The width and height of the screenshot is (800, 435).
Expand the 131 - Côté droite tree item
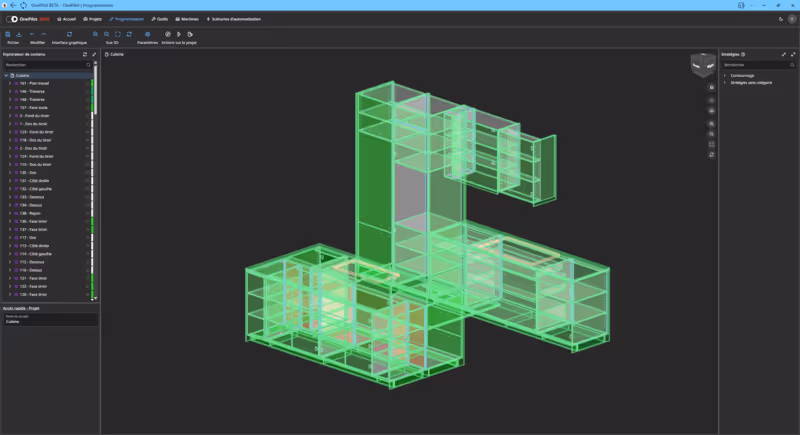tap(10, 181)
